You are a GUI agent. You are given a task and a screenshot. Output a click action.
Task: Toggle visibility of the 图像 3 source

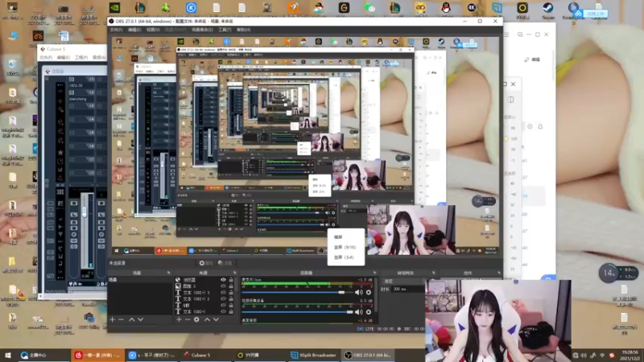click(x=224, y=286)
